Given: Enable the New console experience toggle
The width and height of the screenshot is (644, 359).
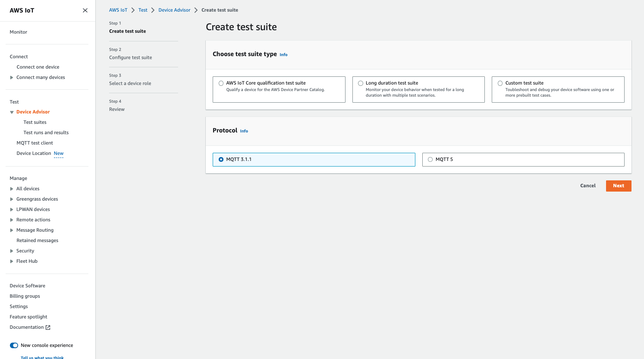Looking at the screenshot, I should (13, 345).
